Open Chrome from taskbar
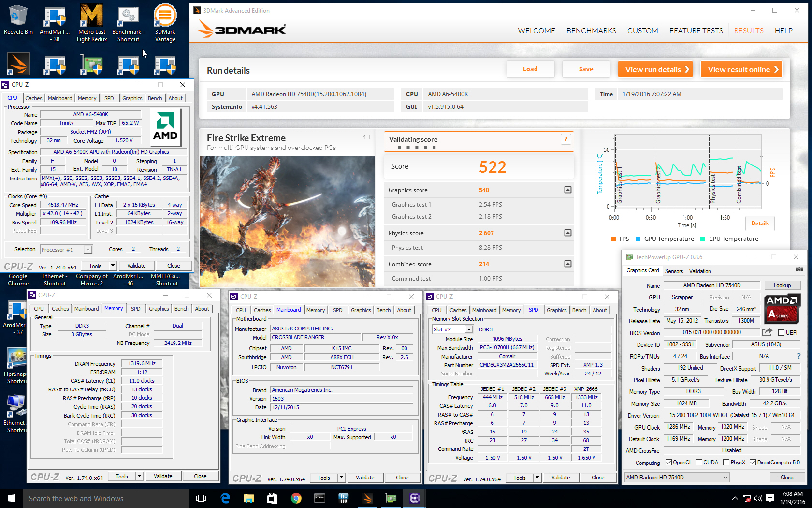The width and height of the screenshot is (812, 508). click(x=296, y=498)
